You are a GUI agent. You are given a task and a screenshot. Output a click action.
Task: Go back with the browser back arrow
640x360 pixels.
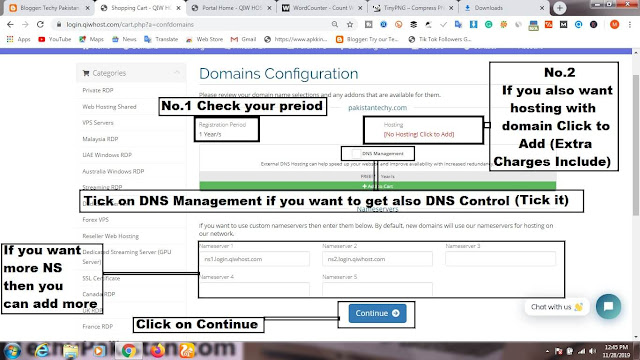[10, 24]
